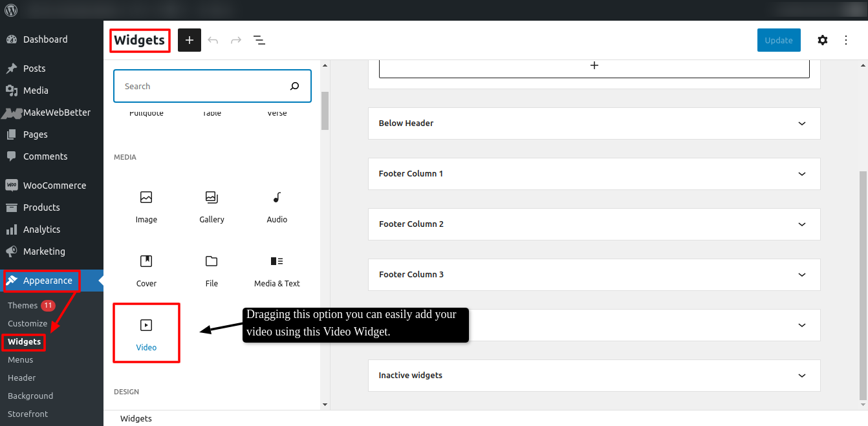Select the Cover block

point(146,268)
